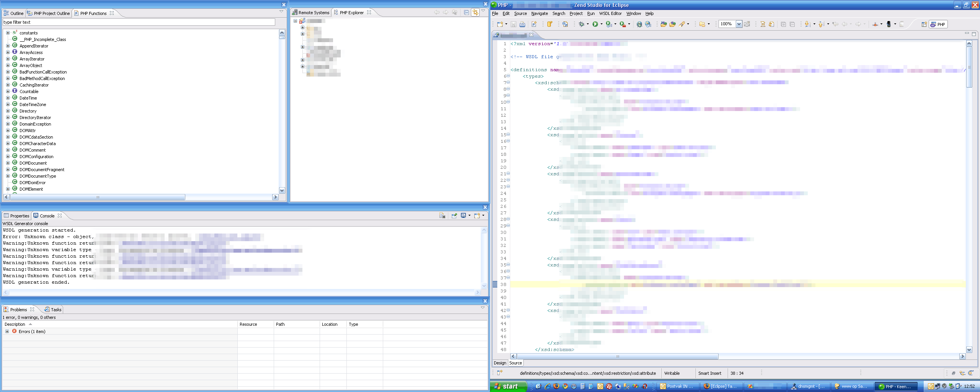Open the WSDL Editor menu
The image size is (980, 392).
click(610, 13)
